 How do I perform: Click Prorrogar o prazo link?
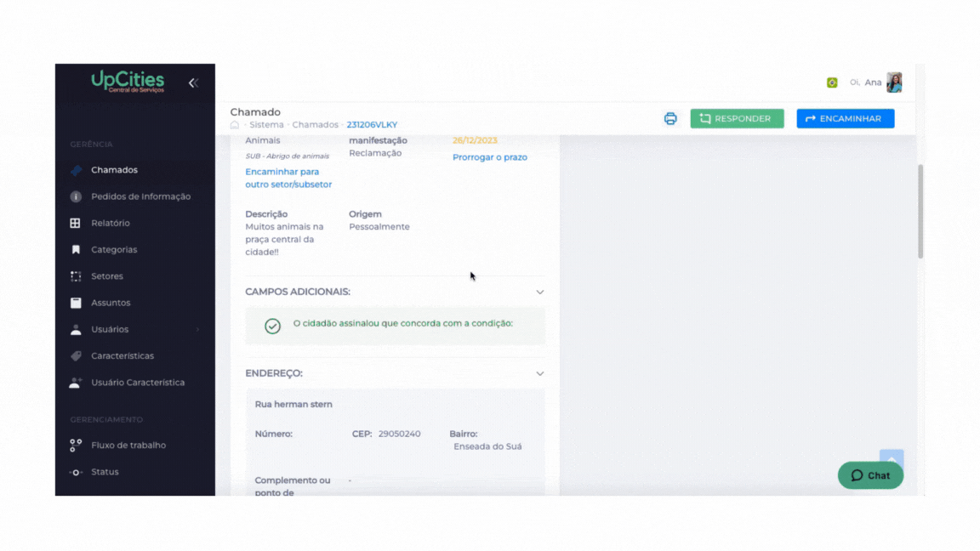pos(490,157)
